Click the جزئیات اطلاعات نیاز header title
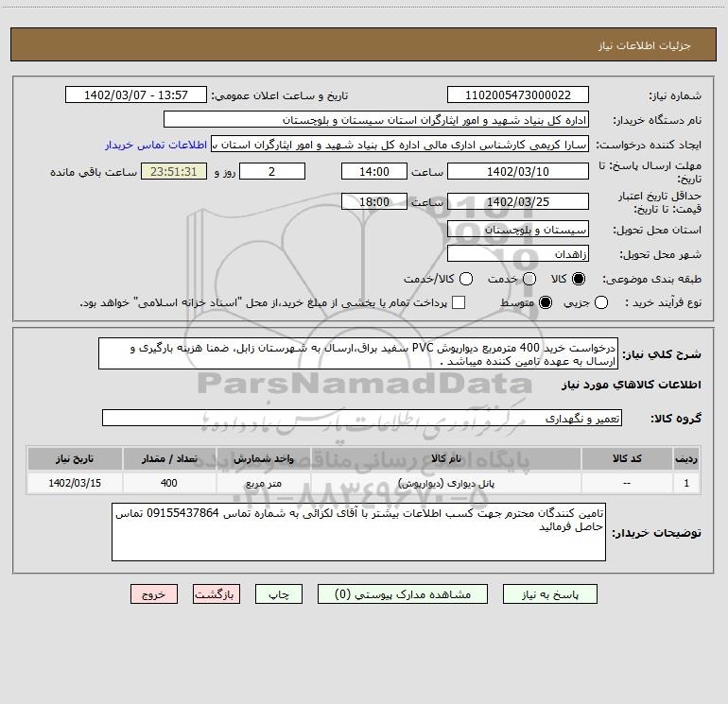Screen dimensions: 728x704 (x=644, y=45)
